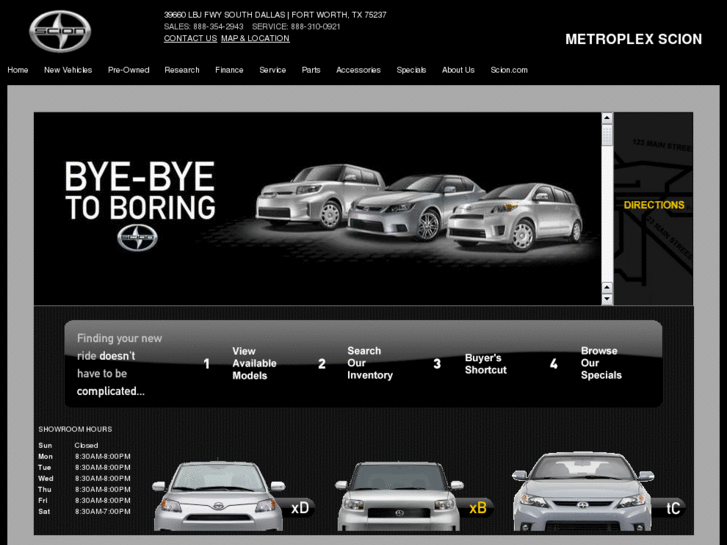Screen dimensions: 727x545
Task: View the Specials navigation item
Action: click(411, 70)
